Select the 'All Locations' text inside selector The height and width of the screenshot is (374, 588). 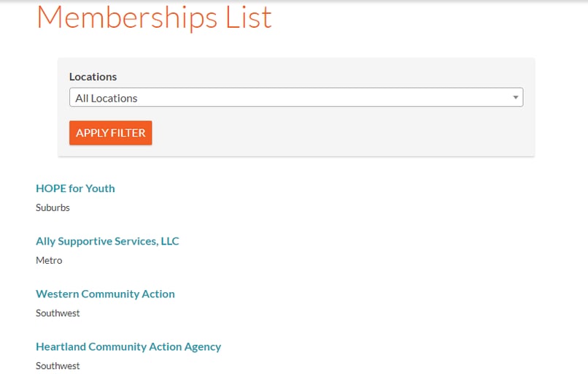click(x=107, y=99)
